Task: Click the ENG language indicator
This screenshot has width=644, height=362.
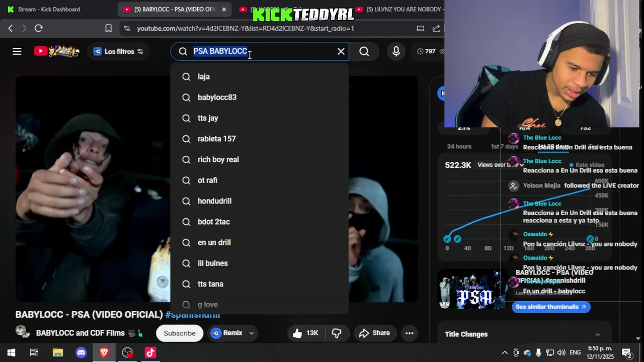Action: pos(575,352)
